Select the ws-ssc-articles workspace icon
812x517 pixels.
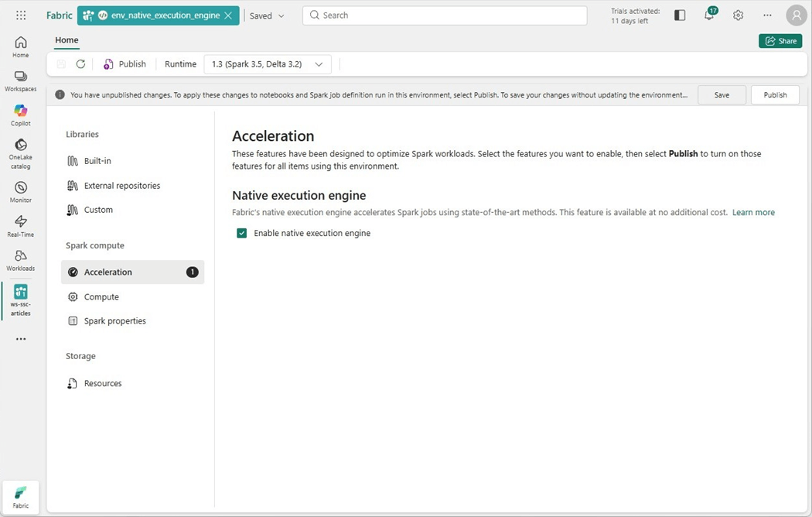21,300
